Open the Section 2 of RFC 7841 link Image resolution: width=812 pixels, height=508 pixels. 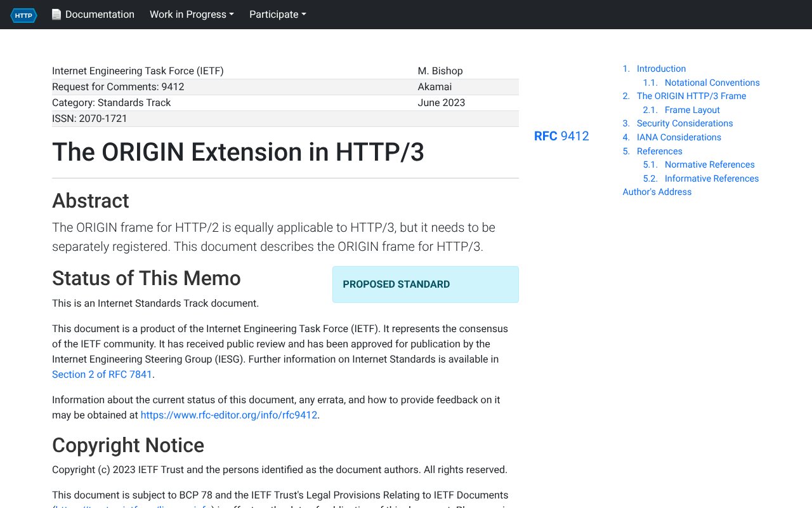102,374
